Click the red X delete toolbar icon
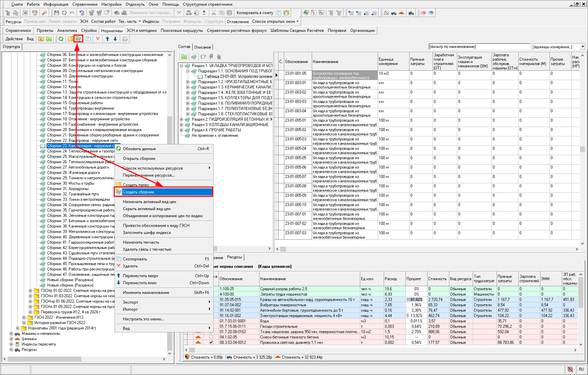Image resolution: width=588 pixels, height=375 pixels. point(98,39)
